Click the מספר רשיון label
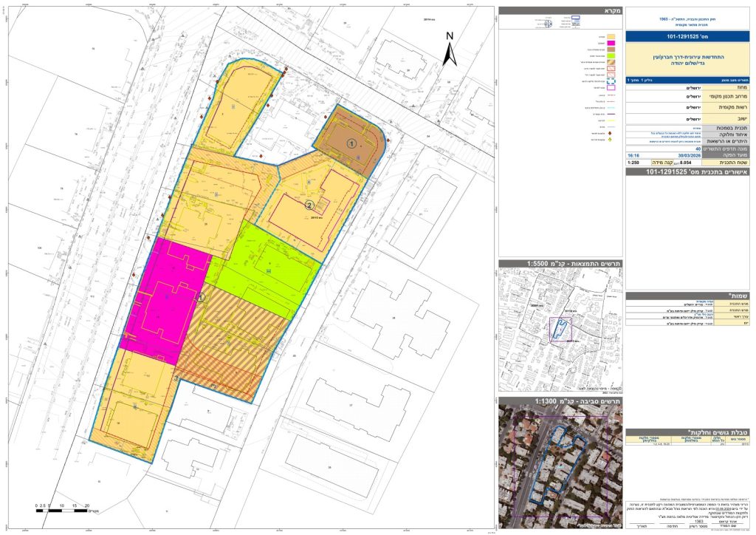 click(x=698, y=526)
